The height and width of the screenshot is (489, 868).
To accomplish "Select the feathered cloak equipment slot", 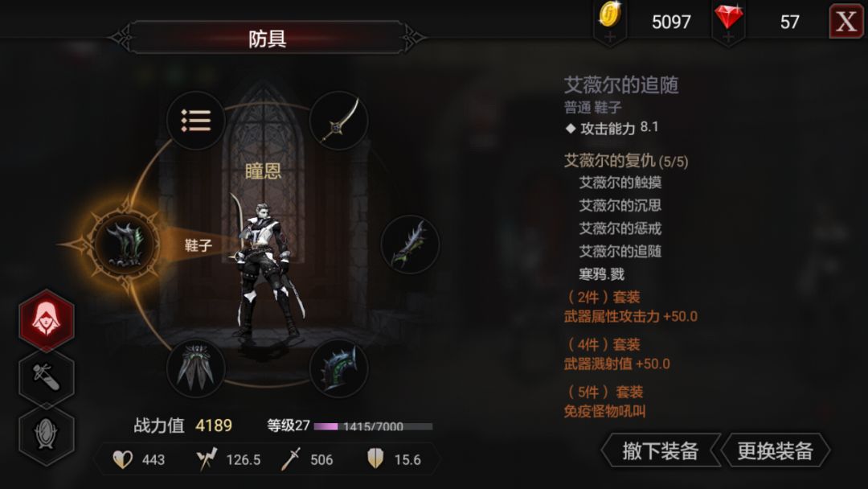I will (195, 368).
